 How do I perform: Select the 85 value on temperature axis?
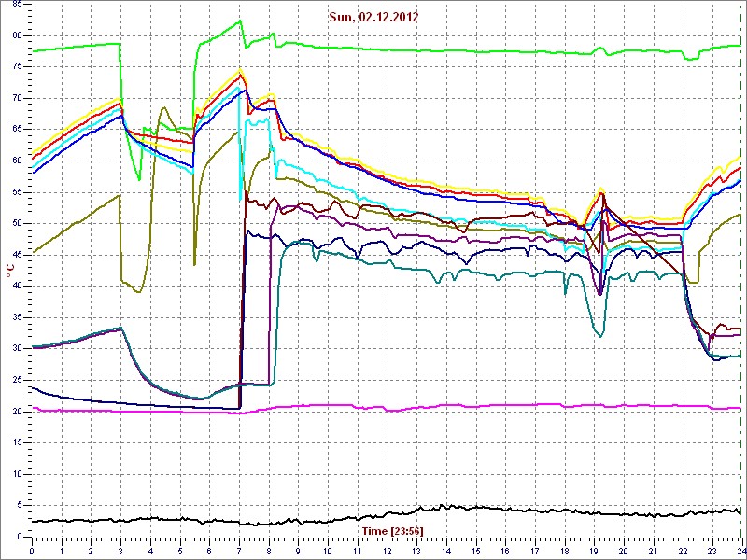click(x=17, y=5)
